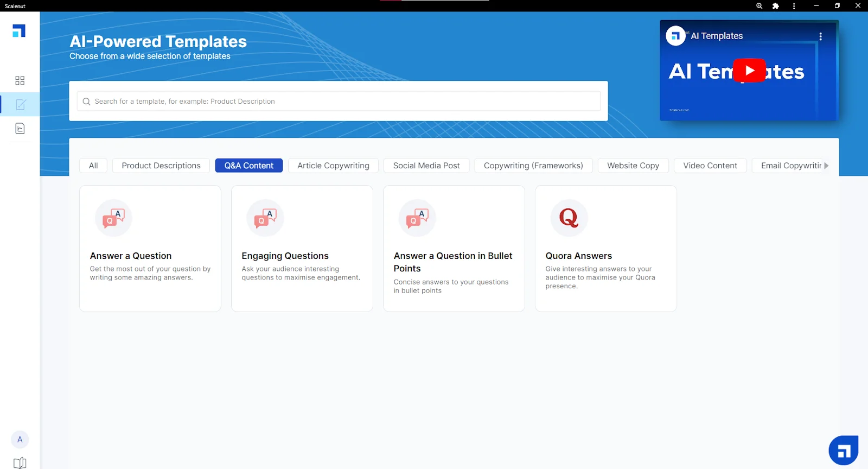Open the book guide icon at sidebar bottom
Viewport: 868px width, 469px height.
click(20, 463)
